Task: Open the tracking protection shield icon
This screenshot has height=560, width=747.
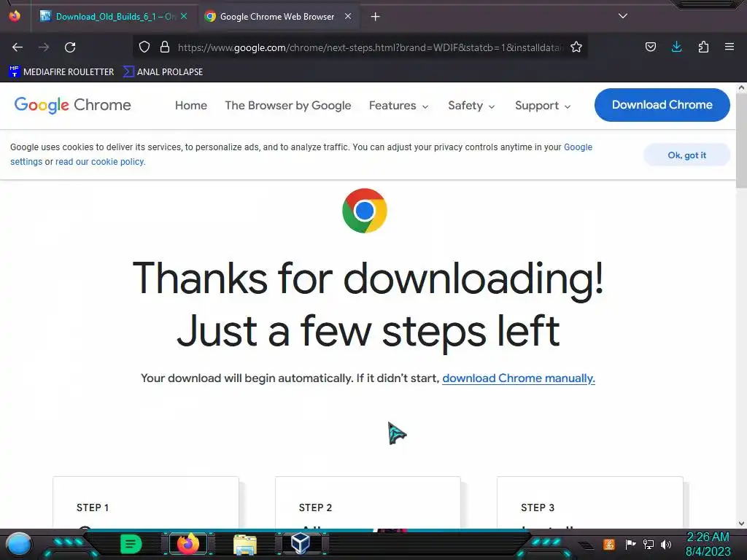Action: tap(144, 47)
